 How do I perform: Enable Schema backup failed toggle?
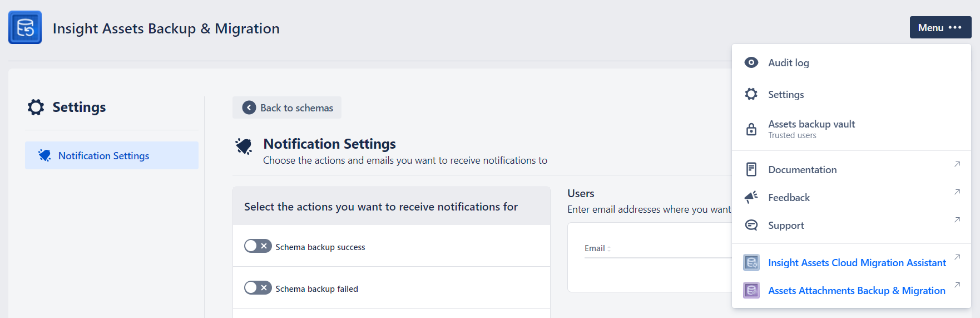(x=258, y=288)
